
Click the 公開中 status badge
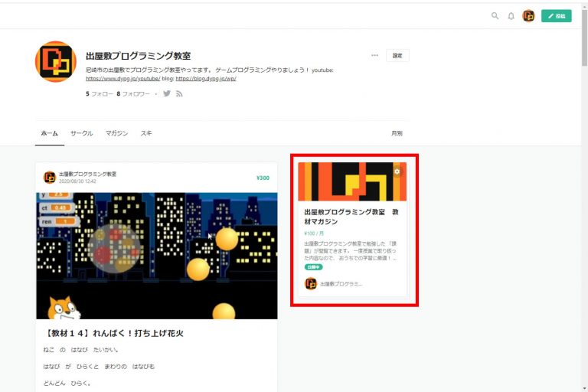point(313,267)
